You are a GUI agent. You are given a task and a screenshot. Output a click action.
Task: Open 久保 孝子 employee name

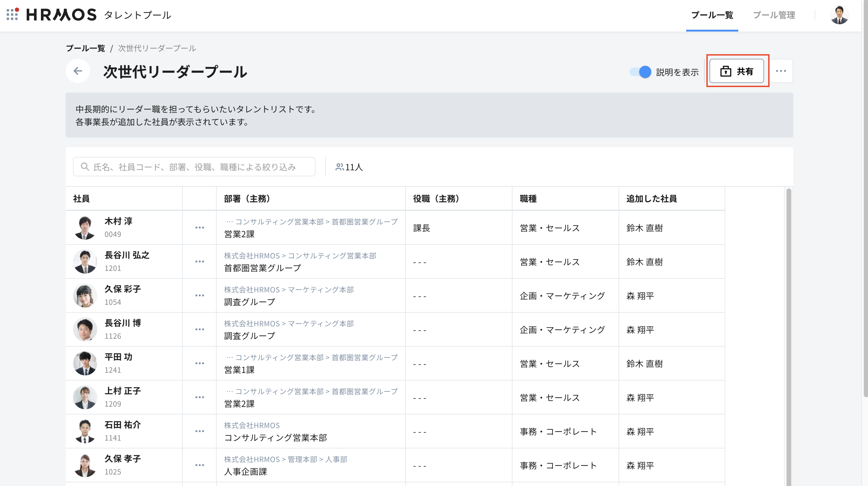pyautogui.click(x=123, y=459)
